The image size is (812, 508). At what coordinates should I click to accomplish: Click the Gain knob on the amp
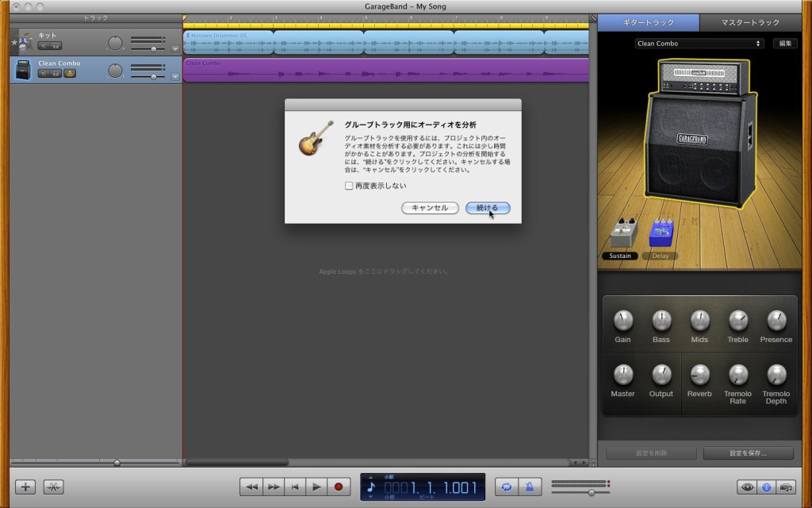tap(623, 321)
